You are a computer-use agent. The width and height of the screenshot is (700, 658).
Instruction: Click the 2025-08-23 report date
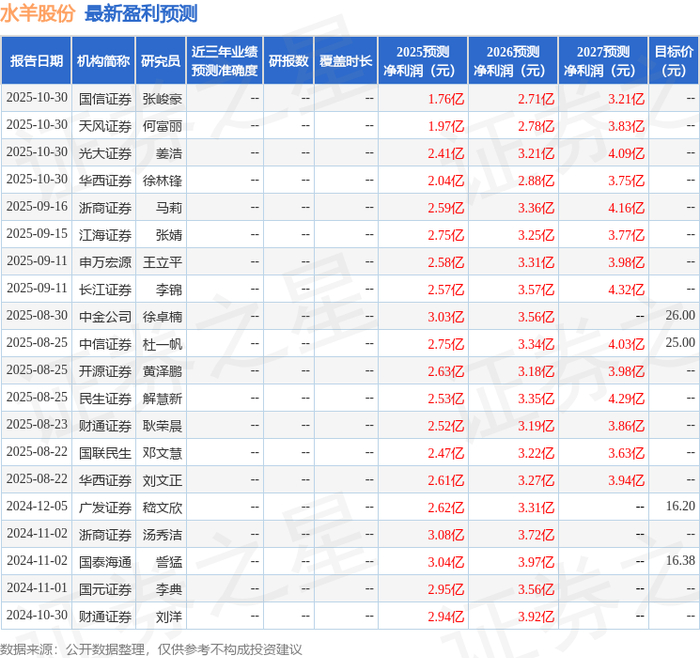37,425
